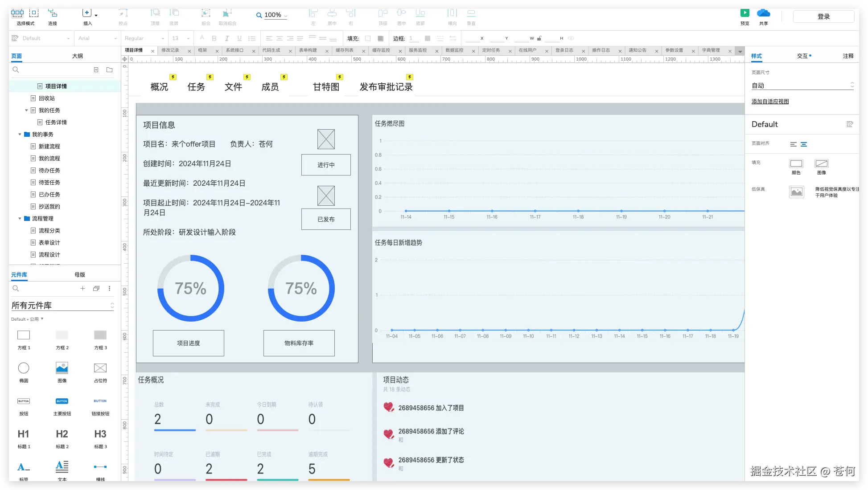Click the add-folder icon in pages panel
Screen dimensions: 868x490
109,70
